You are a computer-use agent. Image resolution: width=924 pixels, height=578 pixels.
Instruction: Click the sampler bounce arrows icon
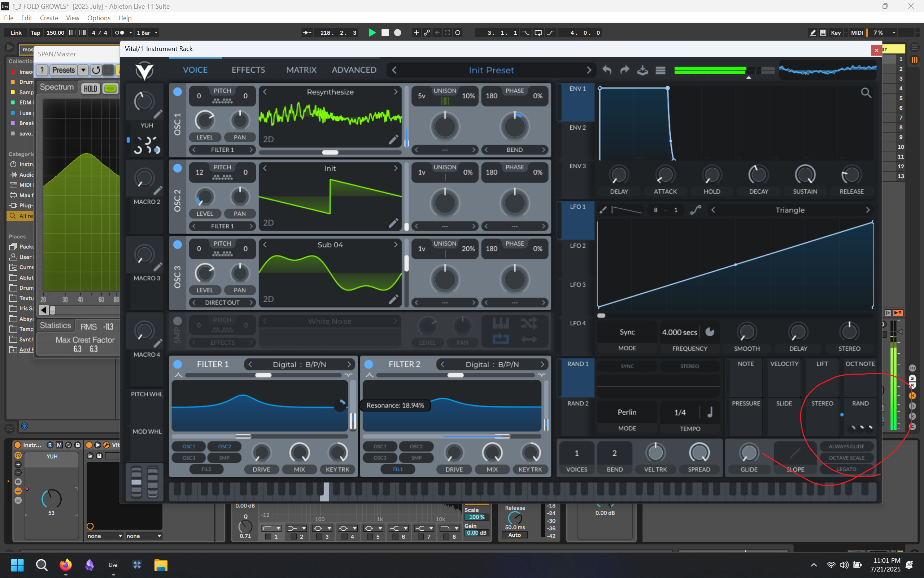tap(528, 339)
